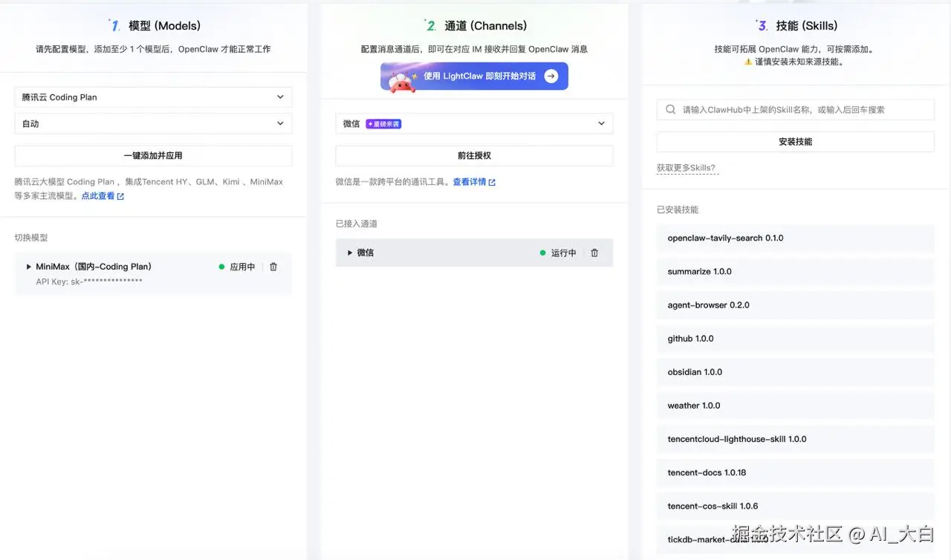Image resolution: width=951 pixels, height=560 pixels.
Task: Click the 已安装技能 section label
Action: coord(678,209)
